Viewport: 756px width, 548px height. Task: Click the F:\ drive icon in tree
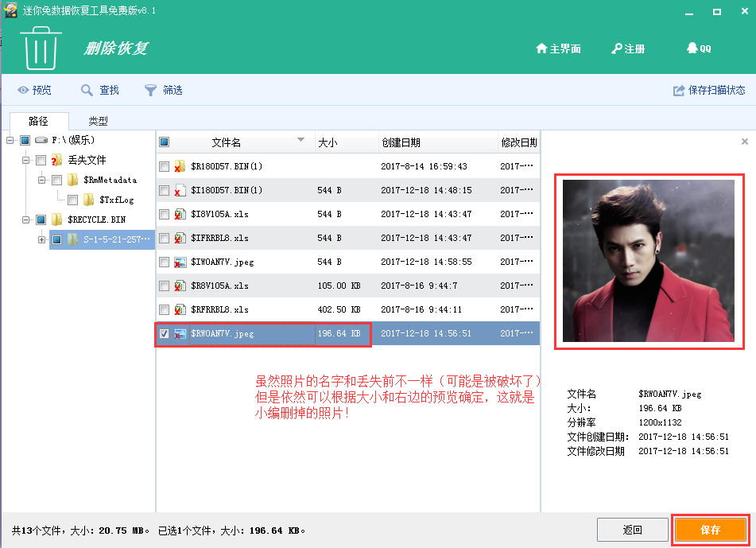point(41,140)
